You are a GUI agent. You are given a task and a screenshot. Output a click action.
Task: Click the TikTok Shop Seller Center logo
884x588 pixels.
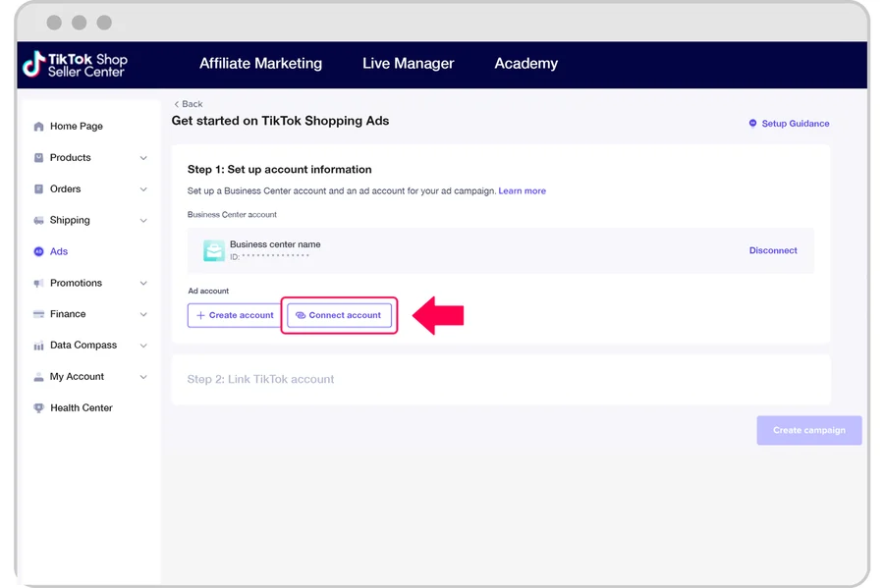pos(74,65)
